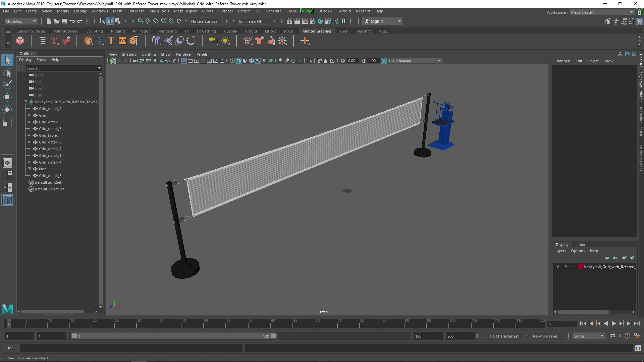Expand the Base node in Outliner
Screen dimensions: 644x362
[29, 169]
